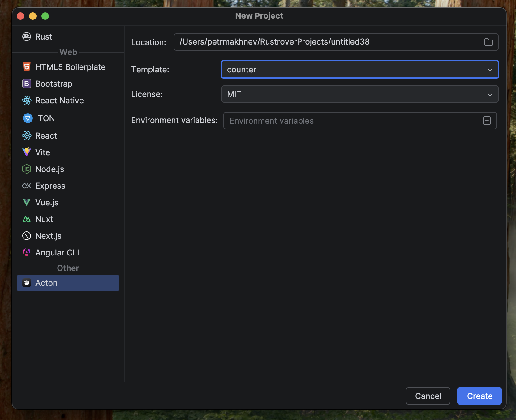Click the Rust project type icon

[27, 36]
